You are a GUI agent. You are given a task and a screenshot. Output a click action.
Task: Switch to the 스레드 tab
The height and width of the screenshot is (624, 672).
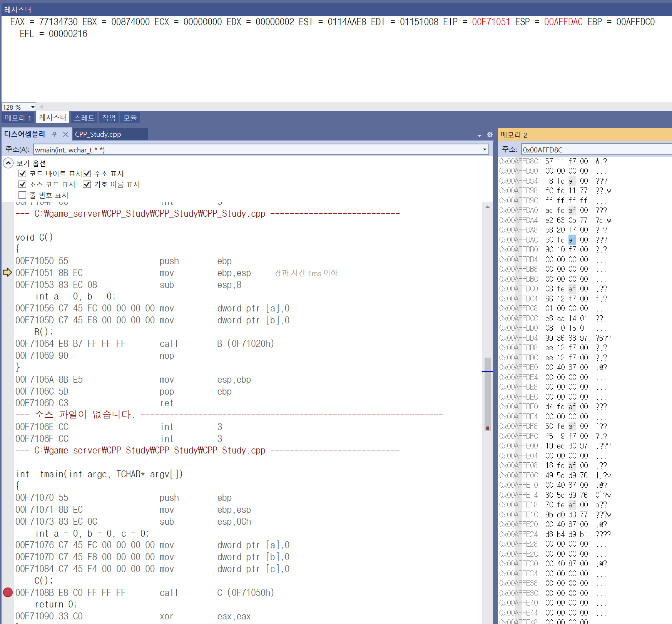[84, 118]
